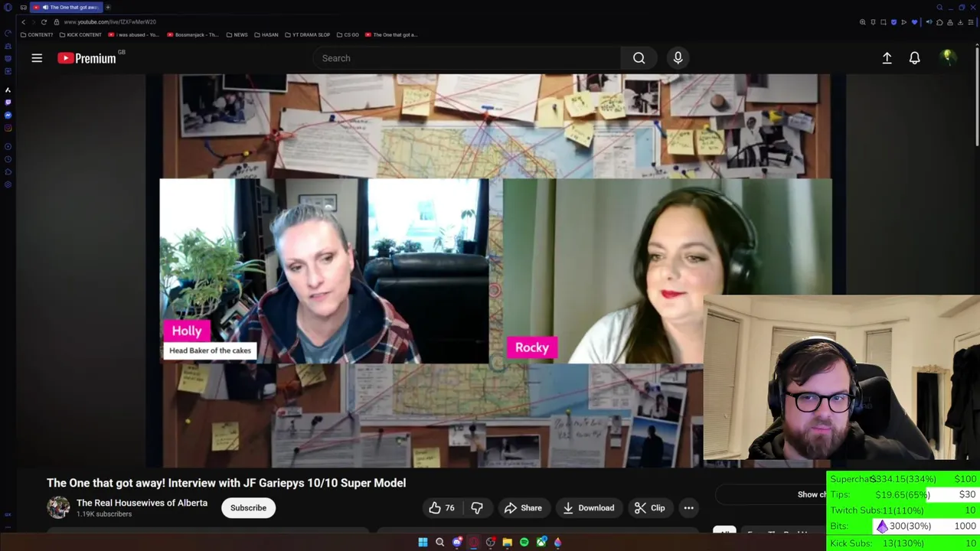Open sidebar settings gear
Image resolution: width=980 pixels, height=551 pixels.
tap(8, 184)
